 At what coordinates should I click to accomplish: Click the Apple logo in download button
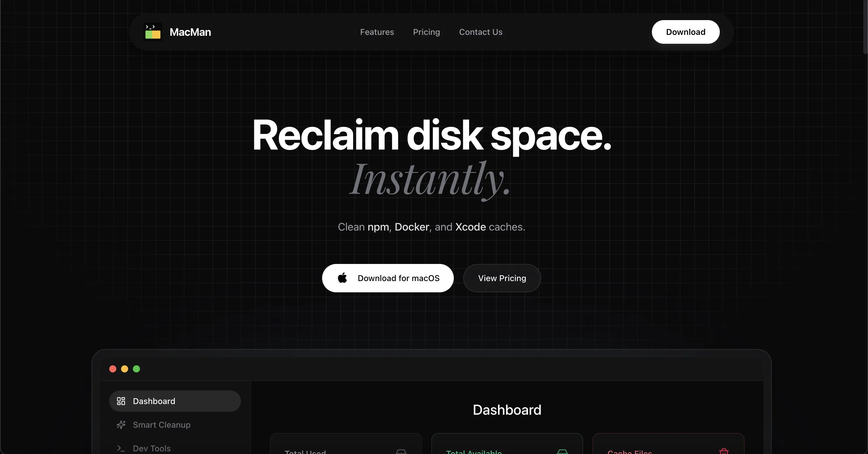342,278
